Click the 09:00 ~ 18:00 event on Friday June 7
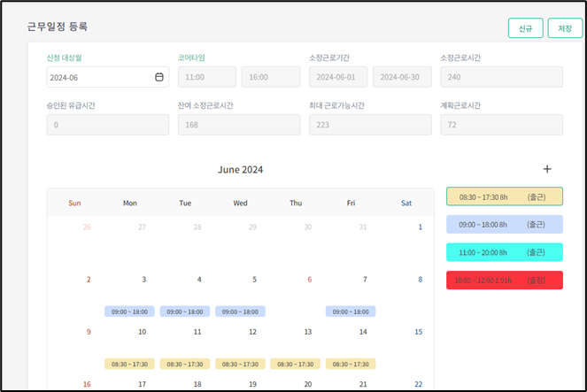This screenshot has width=587, height=392. tap(351, 311)
